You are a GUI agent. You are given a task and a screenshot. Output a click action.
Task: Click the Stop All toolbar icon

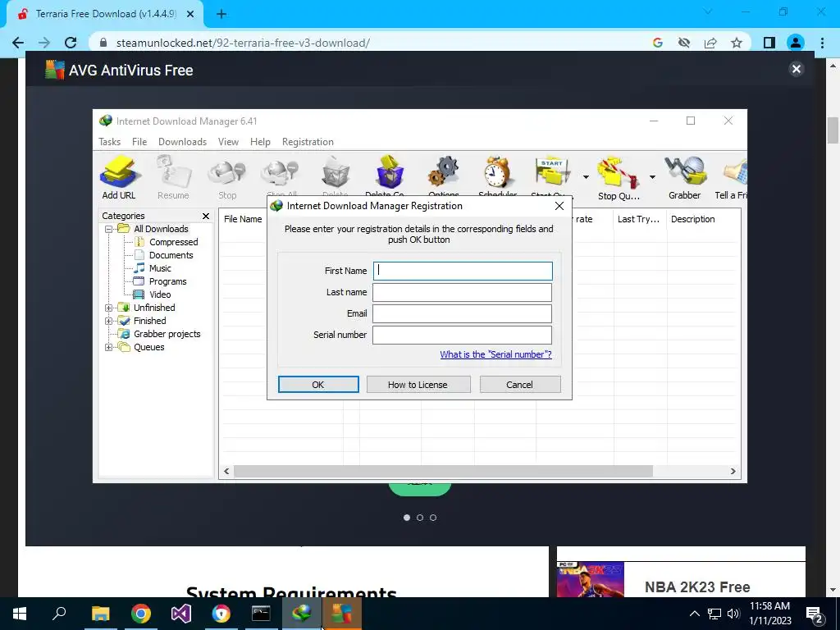[281, 176]
